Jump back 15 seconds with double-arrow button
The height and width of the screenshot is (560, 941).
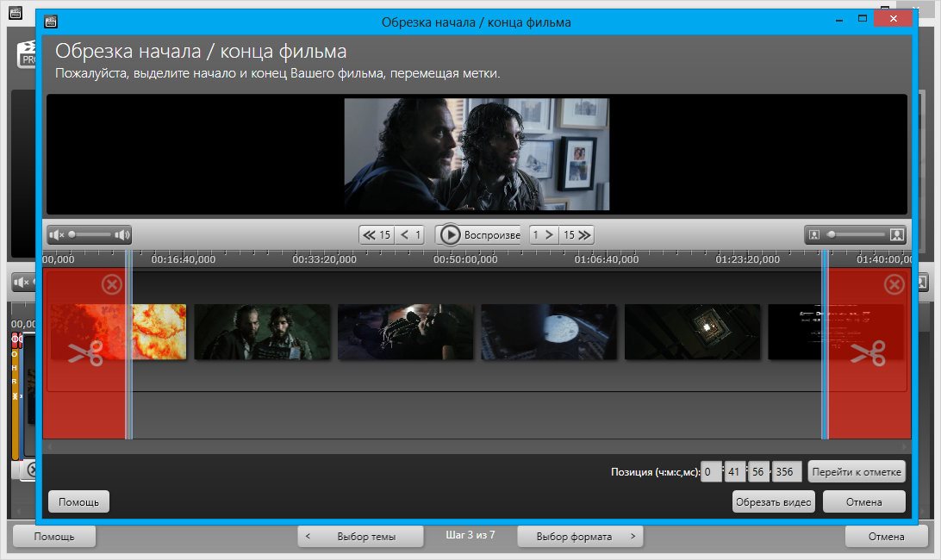pos(377,234)
